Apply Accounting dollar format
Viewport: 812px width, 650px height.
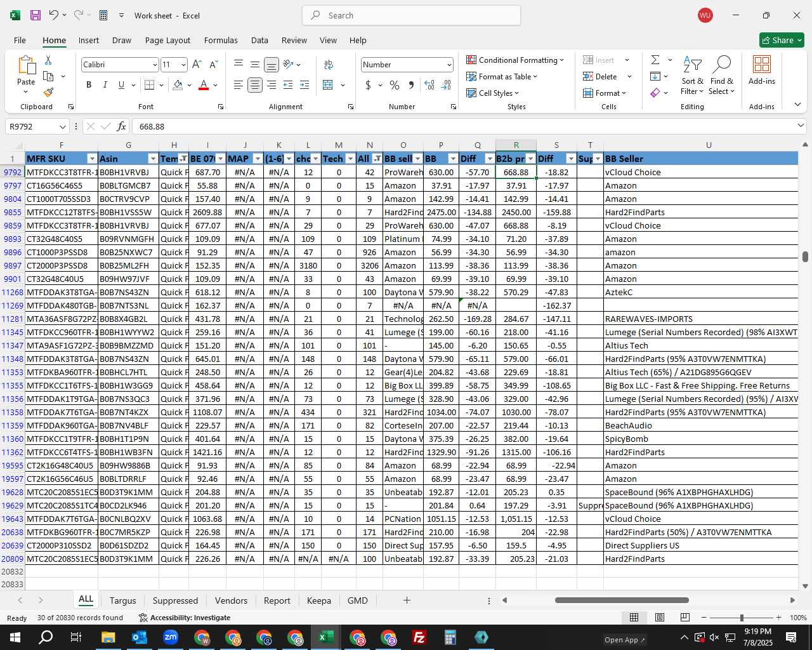coord(369,84)
